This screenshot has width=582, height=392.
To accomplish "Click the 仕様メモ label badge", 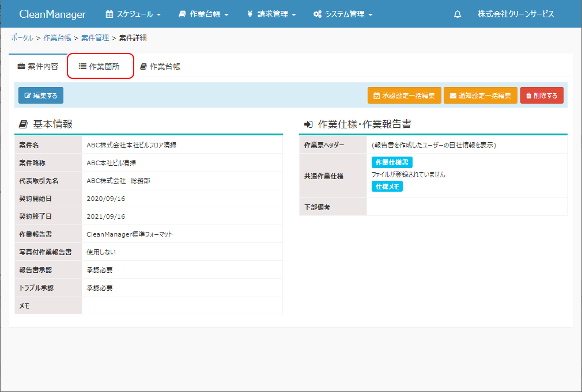I will pos(387,187).
